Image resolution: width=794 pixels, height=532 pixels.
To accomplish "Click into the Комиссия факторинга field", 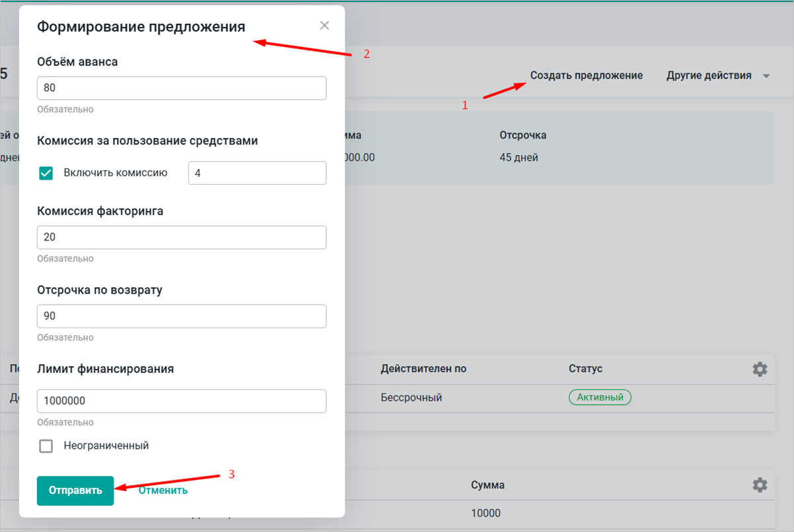I will coord(182,238).
